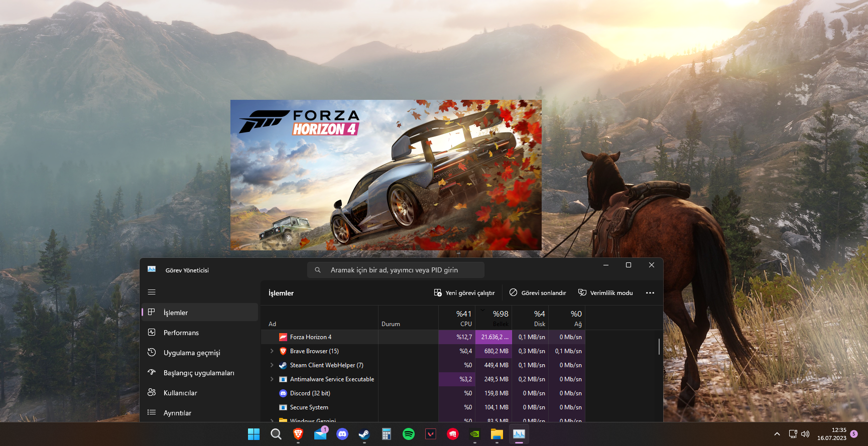The image size is (868, 446).
Task: Open the Riot Client taskbar icon
Action: point(453,434)
